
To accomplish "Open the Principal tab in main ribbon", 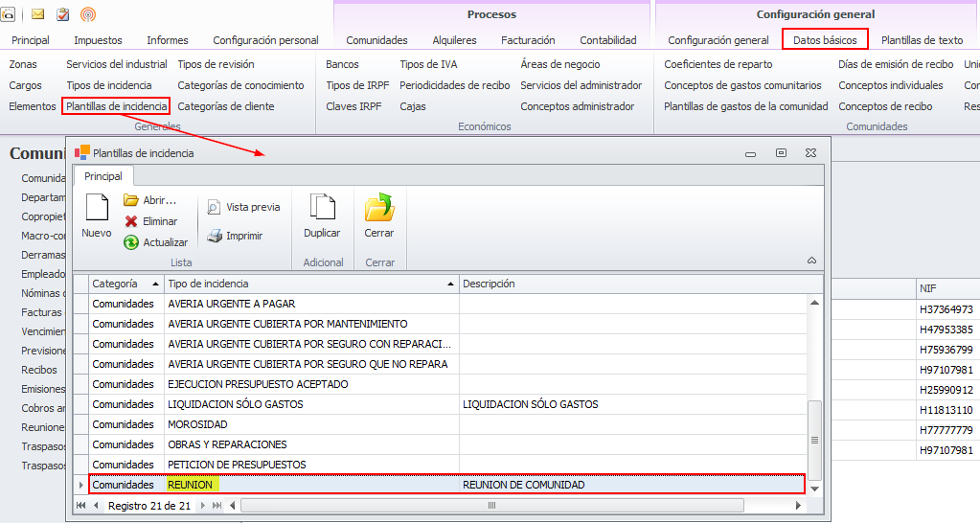I will click(31, 40).
